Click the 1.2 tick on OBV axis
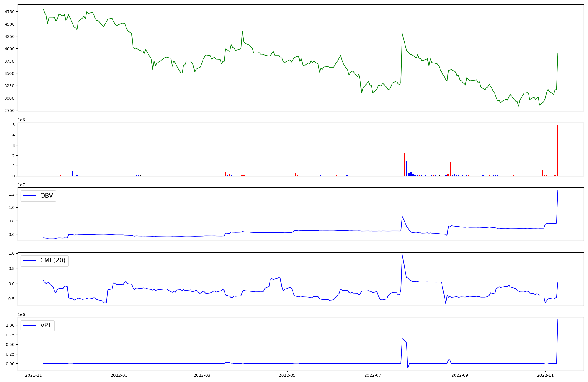The height and width of the screenshot is (382, 588). click(x=11, y=194)
